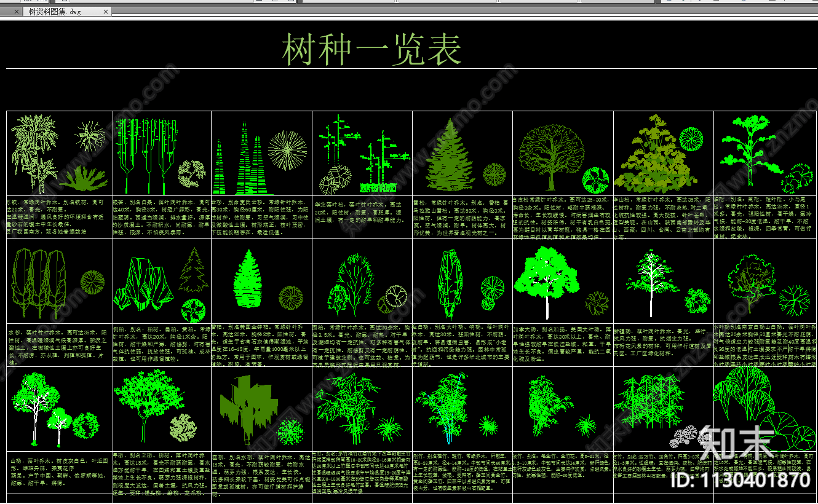The image size is (818, 504).
Task: Pick the 水杉 plan-view circle symbol
Action: click(93, 282)
